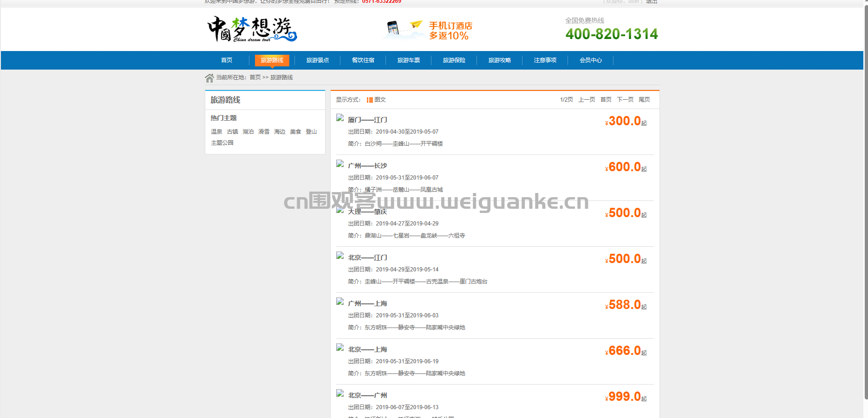Click breadcrumb link 首页
This screenshot has height=418, width=868.
255,77
